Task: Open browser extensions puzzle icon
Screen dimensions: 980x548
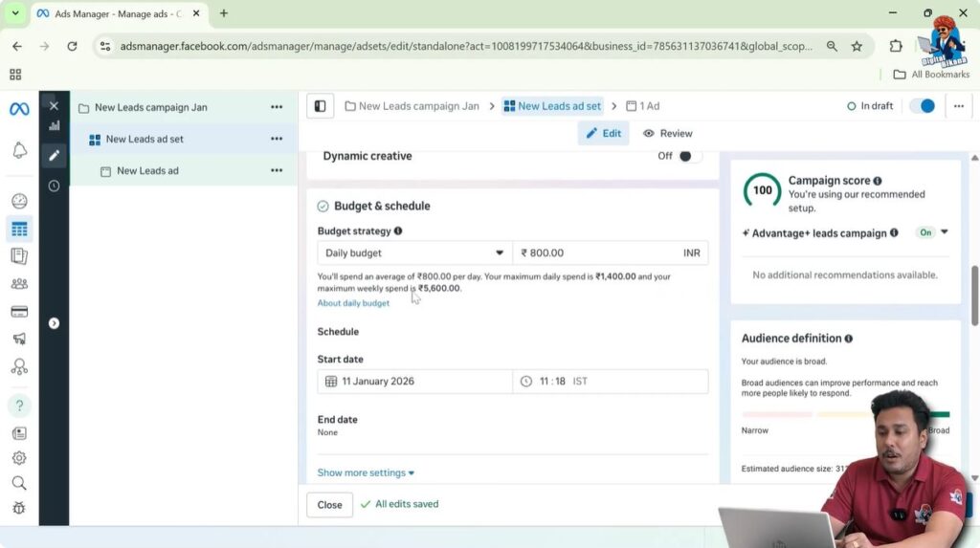Action: coord(896,46)
